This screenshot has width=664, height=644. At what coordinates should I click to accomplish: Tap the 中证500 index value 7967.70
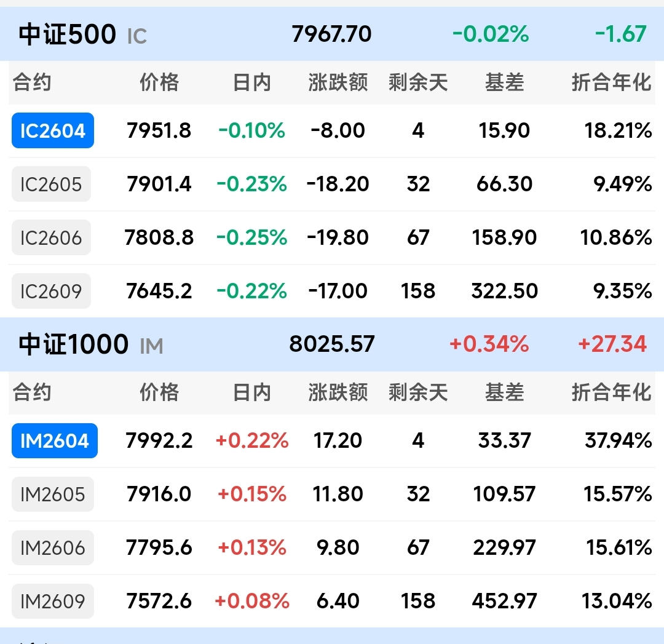tap(332, 34)
